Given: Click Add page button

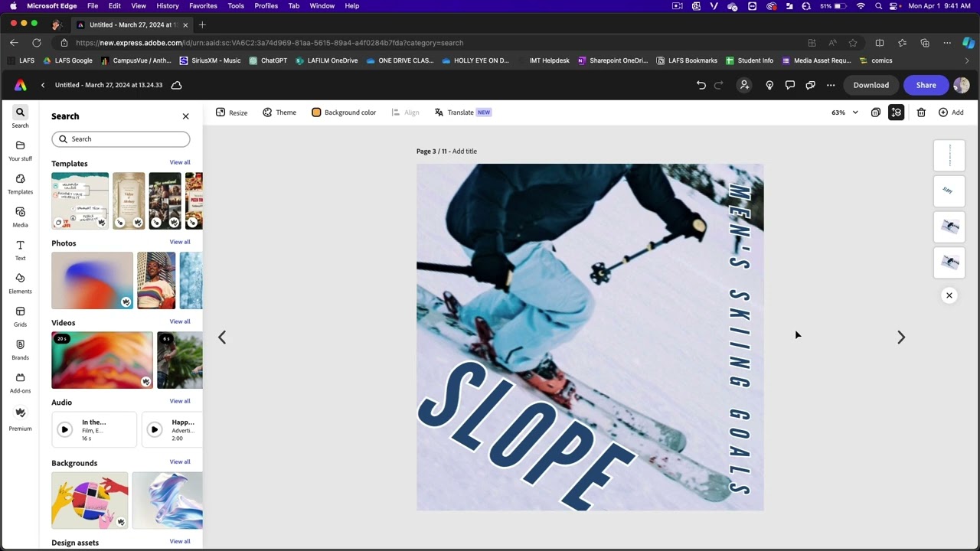Looking at the screenshot, I should (x=951, y=112).
